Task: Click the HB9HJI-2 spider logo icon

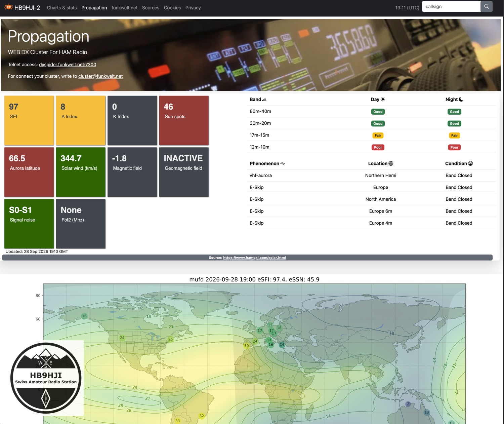Action: tap(8, 7)
